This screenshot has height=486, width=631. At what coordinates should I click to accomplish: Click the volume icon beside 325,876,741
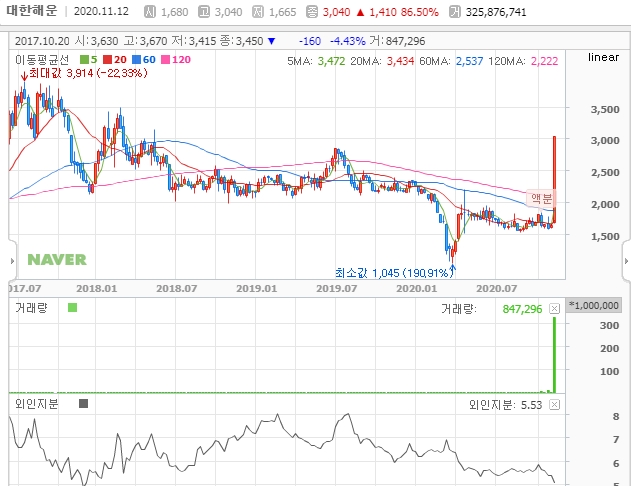point(455,12)
